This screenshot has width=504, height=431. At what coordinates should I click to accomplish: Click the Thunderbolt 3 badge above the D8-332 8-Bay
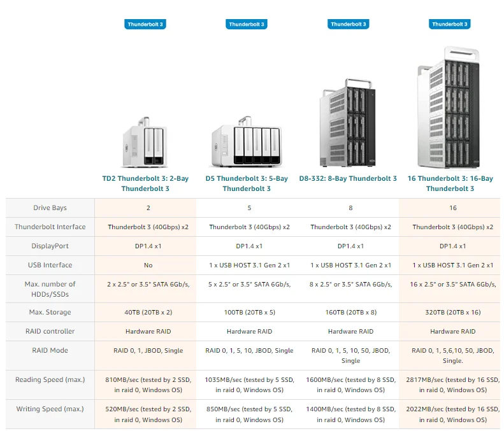(348, 24)
